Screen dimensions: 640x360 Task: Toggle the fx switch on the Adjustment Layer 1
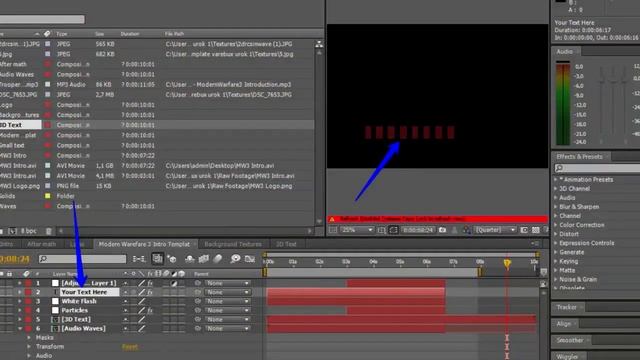[x=150, y=283]
